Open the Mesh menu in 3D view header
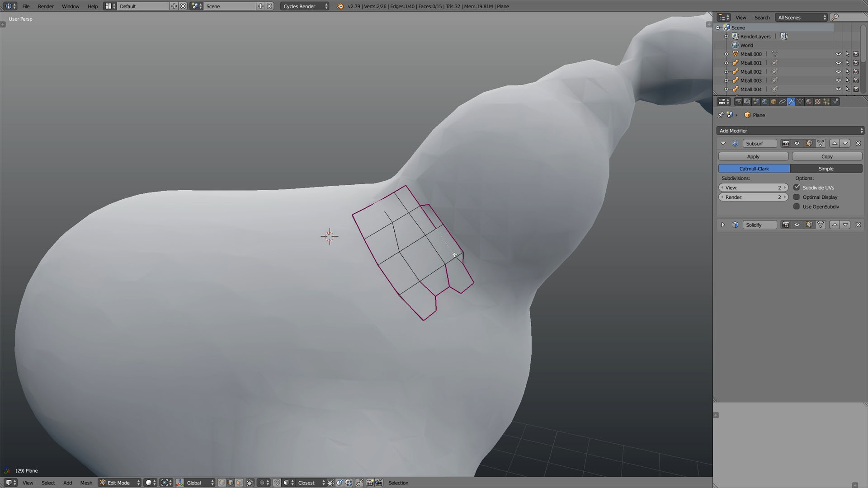The image size is (868, 488). [86, 483]
